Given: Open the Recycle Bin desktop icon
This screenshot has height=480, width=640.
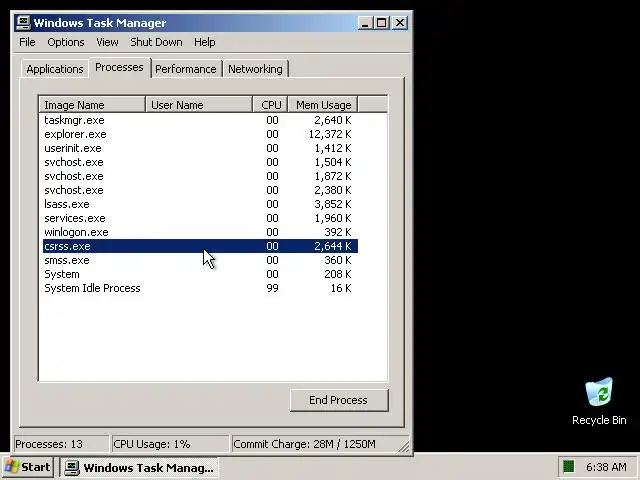Looking at the screenshot, I should (x=599, y=401).
